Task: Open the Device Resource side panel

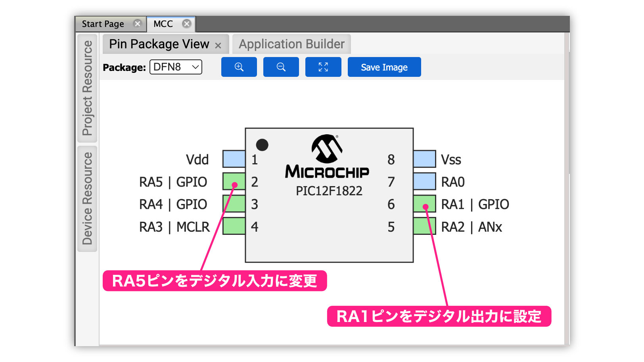Action: pyautogui.click(x=87, y=198)
